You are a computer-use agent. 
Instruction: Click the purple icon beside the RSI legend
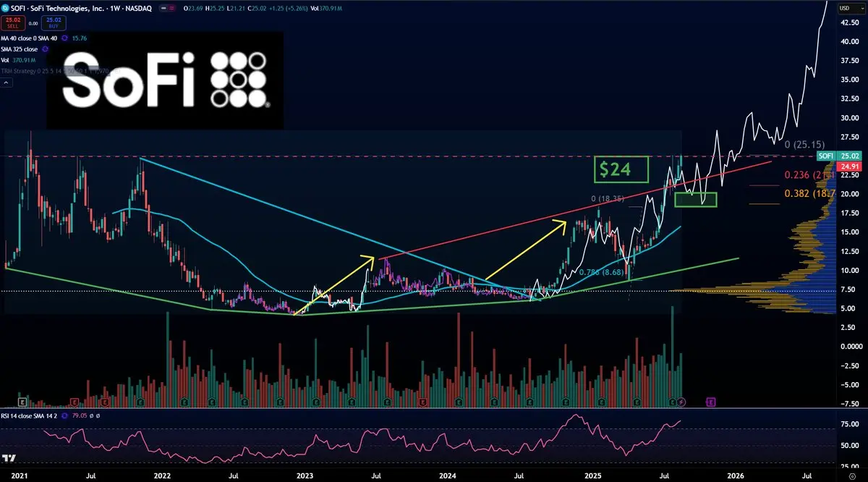(64, 415)
